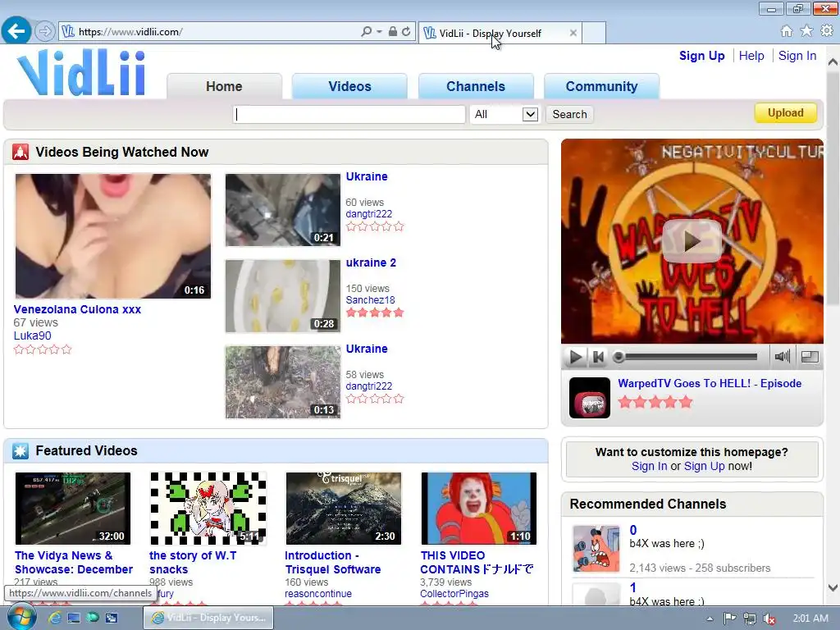
Task: Open recommended channel 0 avatar
Action: (596, 549)
